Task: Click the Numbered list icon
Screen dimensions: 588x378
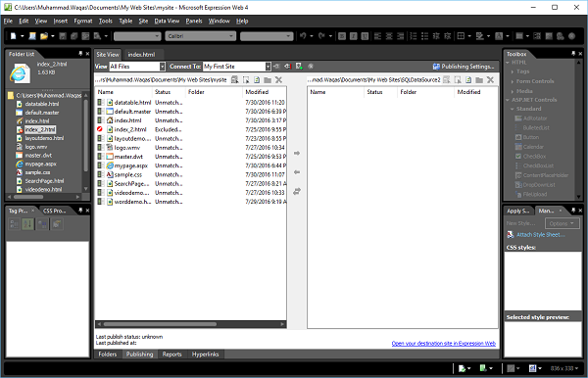Action: 414,36
